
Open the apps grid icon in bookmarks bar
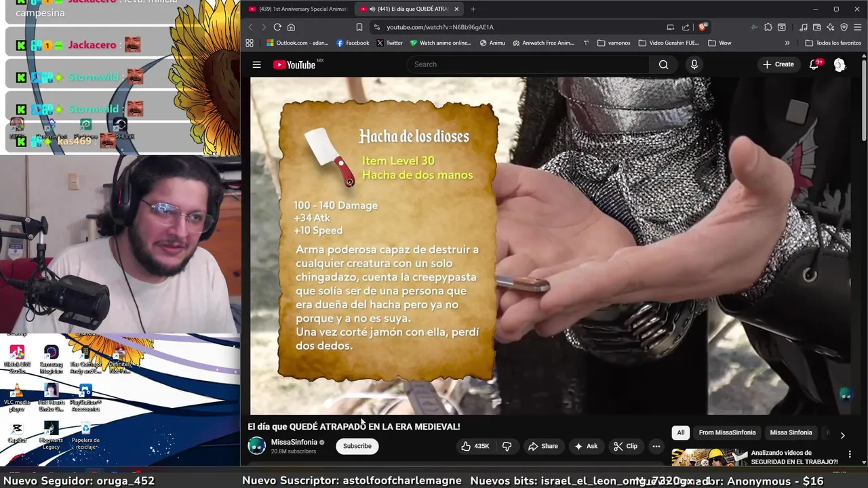coord(250,43)
